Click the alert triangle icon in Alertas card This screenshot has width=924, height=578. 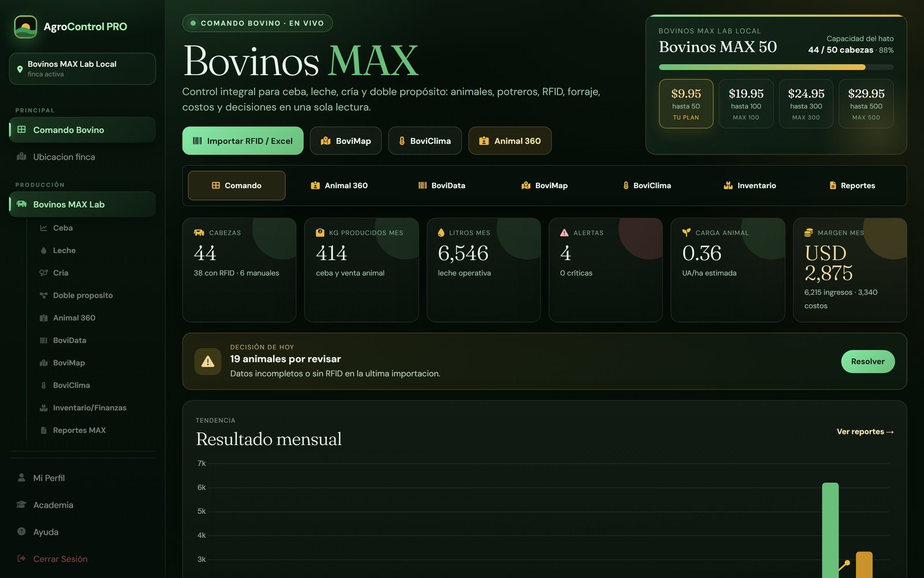[564, 232]
